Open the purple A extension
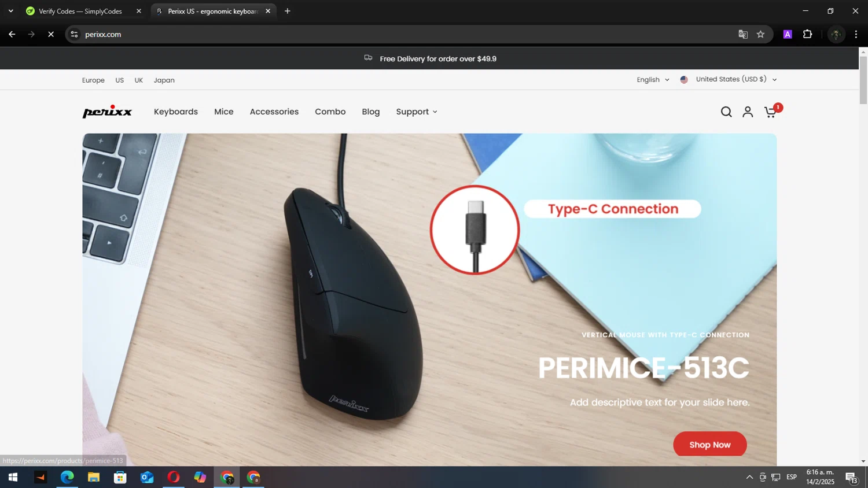 788,34
